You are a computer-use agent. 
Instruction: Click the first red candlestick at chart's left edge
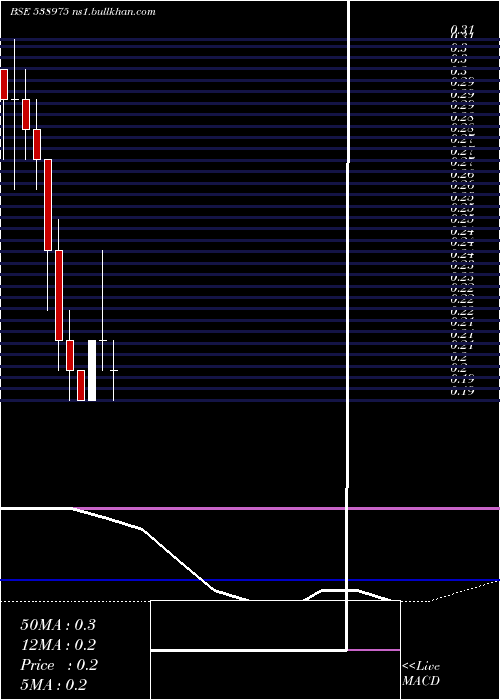(x=4, y=84)
